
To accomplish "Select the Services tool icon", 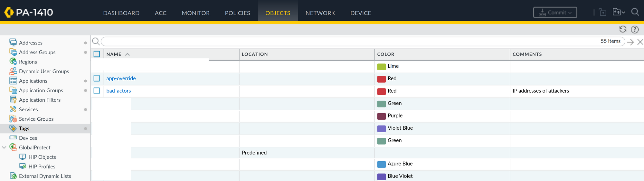I will coord(13,109).
